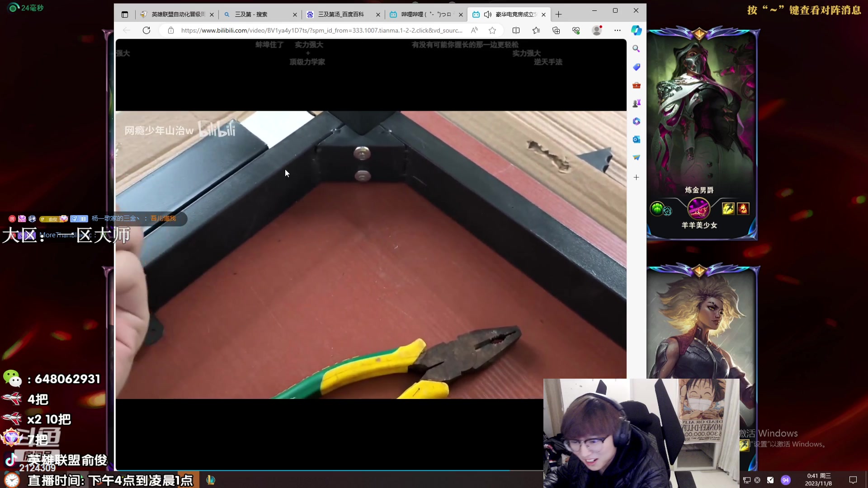This screenshot has height=488, width=868.
Task: Switch to the 三及第 - 搜索 tab
Action: (x=260, y=14)
